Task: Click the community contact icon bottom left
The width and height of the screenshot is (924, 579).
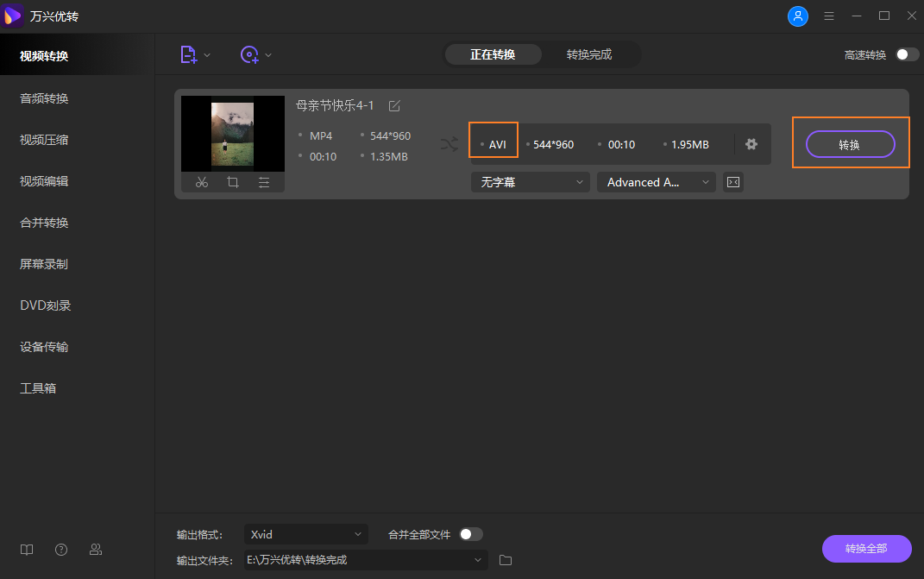Action: (95, 550)
